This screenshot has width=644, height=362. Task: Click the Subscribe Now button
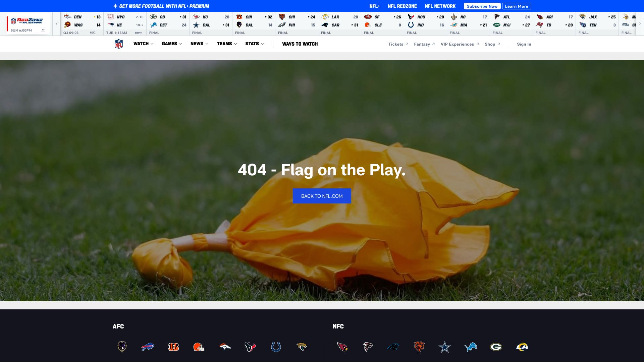482,6
